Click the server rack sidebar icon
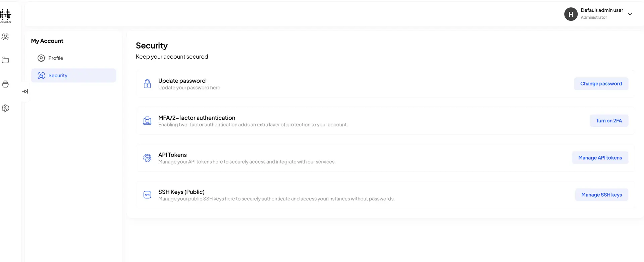Viewport: 644px width, 262px height. click(5, 84)
